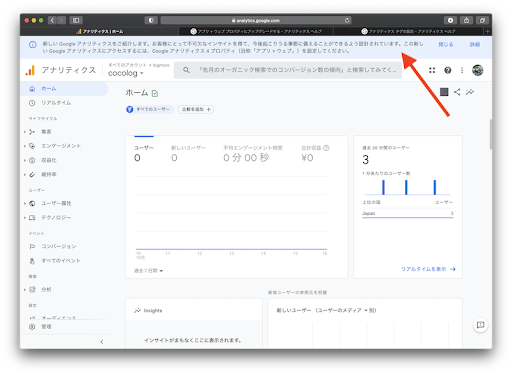Open the Google apps grid icon
Viewport: 512px width, 375px height.
point(432,70)
